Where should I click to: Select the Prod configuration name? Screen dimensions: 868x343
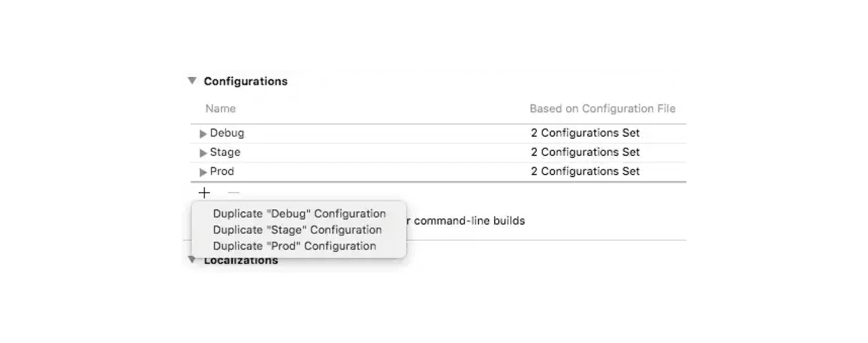click(x=222, y=171)
